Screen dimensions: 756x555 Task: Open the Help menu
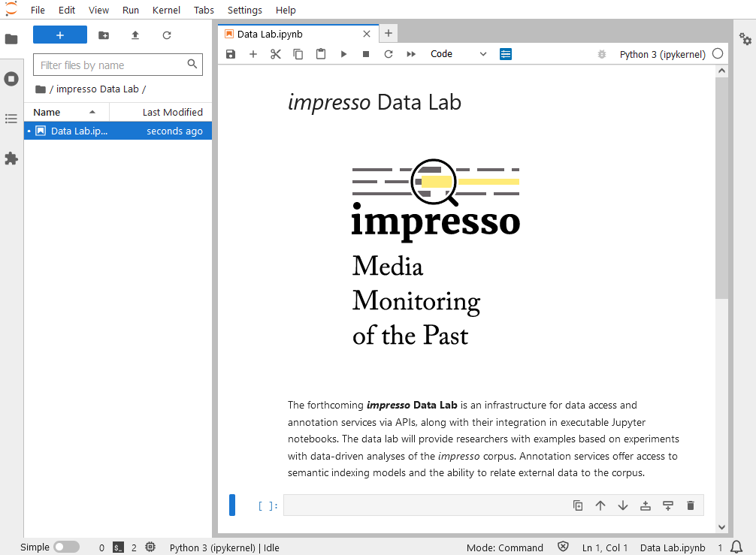[x=286, y=10]
